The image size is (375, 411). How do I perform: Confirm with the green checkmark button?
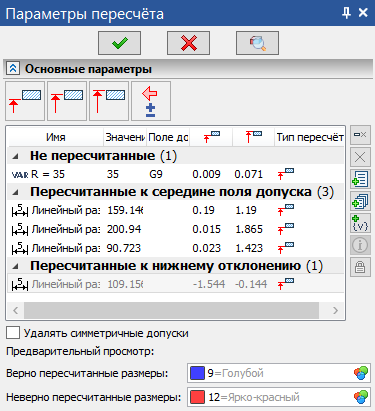click(119, 43)
